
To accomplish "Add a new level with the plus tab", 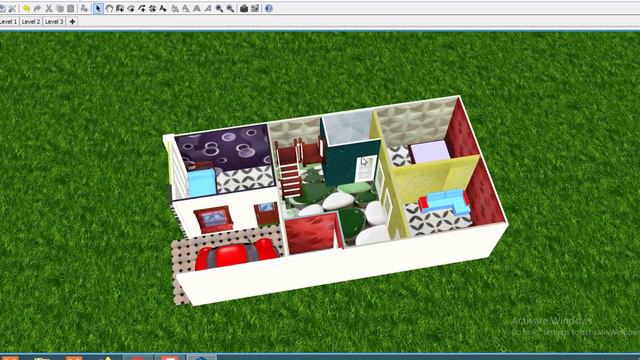I will coord(72,22).
